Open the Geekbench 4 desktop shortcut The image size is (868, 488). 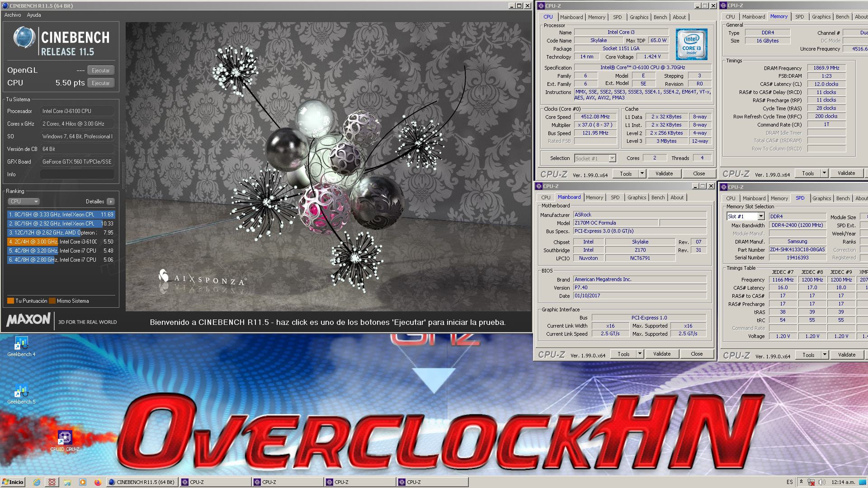21,346
